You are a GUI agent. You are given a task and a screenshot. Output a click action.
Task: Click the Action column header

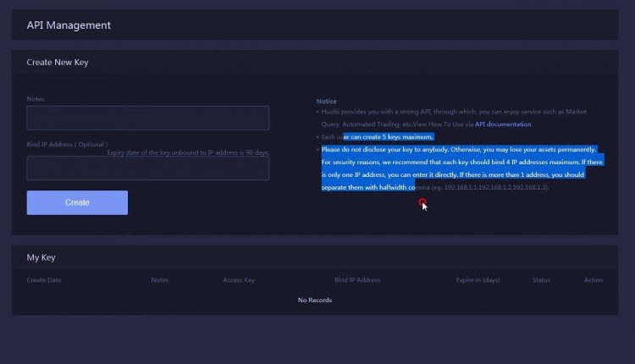tap(594, 280)
